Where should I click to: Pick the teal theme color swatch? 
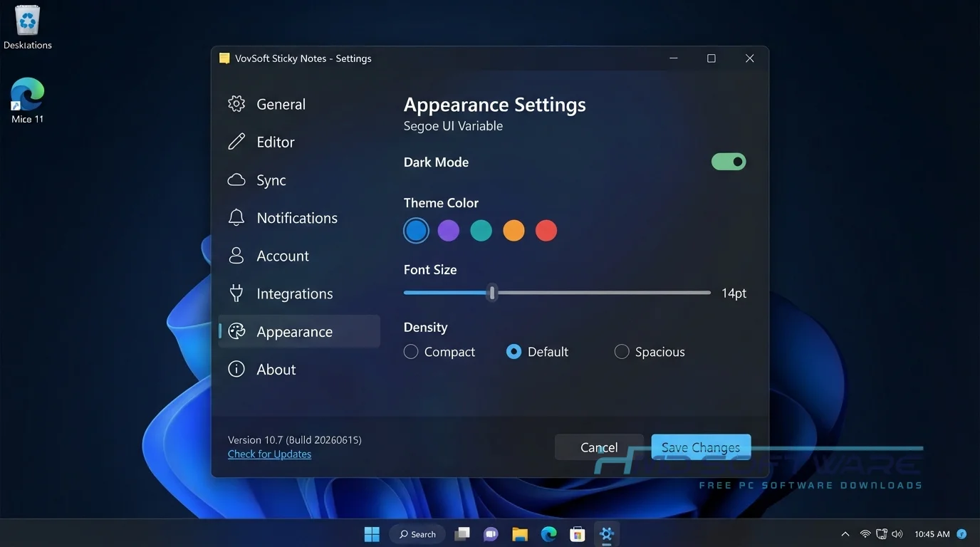(481, 230)
